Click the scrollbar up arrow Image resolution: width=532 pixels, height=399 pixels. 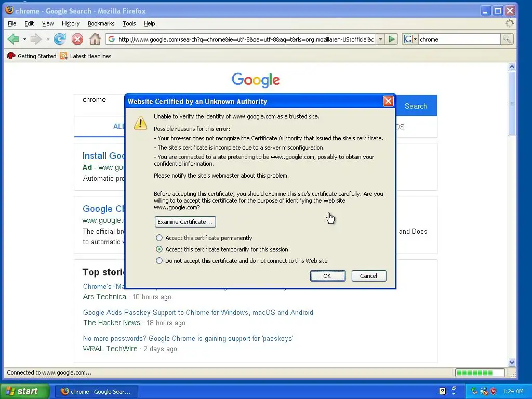coord(512,67)
